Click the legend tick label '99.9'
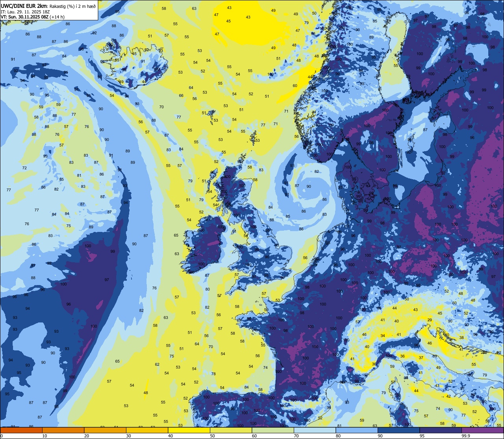Viewport: 504px width, 439px height. (466, 436)
